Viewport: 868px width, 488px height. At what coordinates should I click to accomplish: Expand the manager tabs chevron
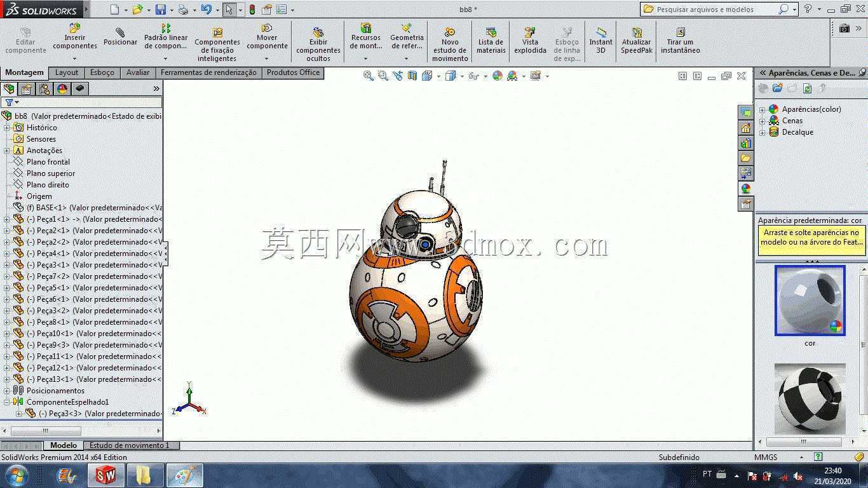[x=156, y=89]
